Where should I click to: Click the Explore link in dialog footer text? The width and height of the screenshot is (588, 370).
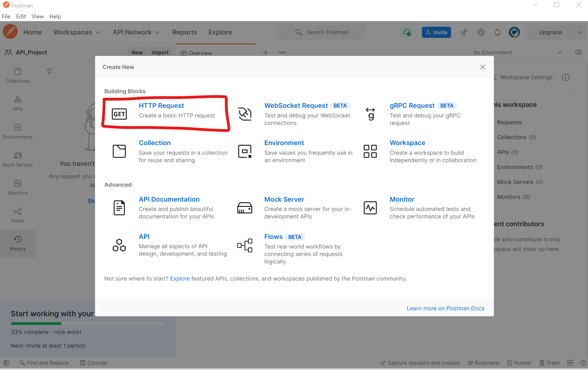(x=180, y=279)
